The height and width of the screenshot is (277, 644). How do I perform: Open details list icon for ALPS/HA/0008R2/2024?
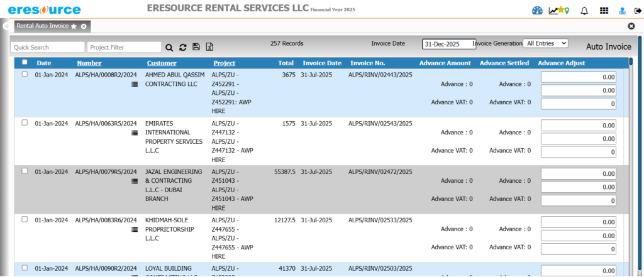[135, 84]
